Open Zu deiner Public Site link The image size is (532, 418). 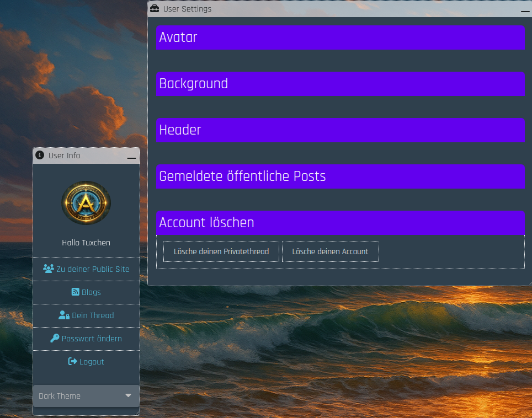86,269
